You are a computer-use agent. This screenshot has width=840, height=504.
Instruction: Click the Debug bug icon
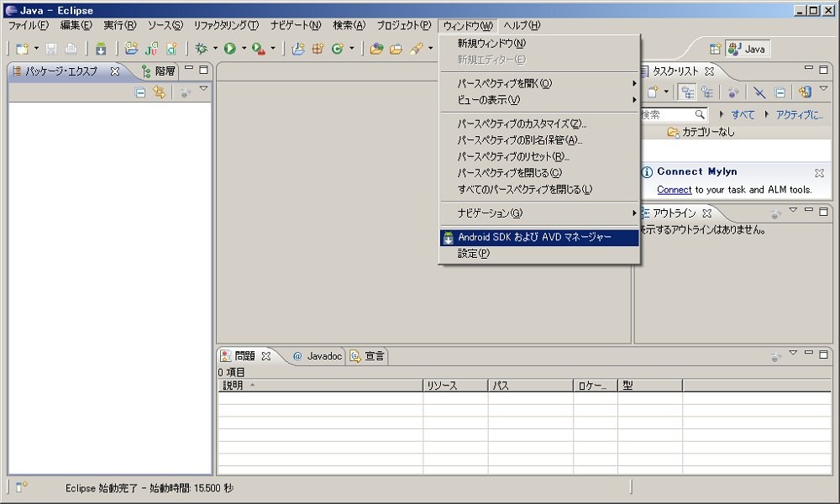coord(202,49)
